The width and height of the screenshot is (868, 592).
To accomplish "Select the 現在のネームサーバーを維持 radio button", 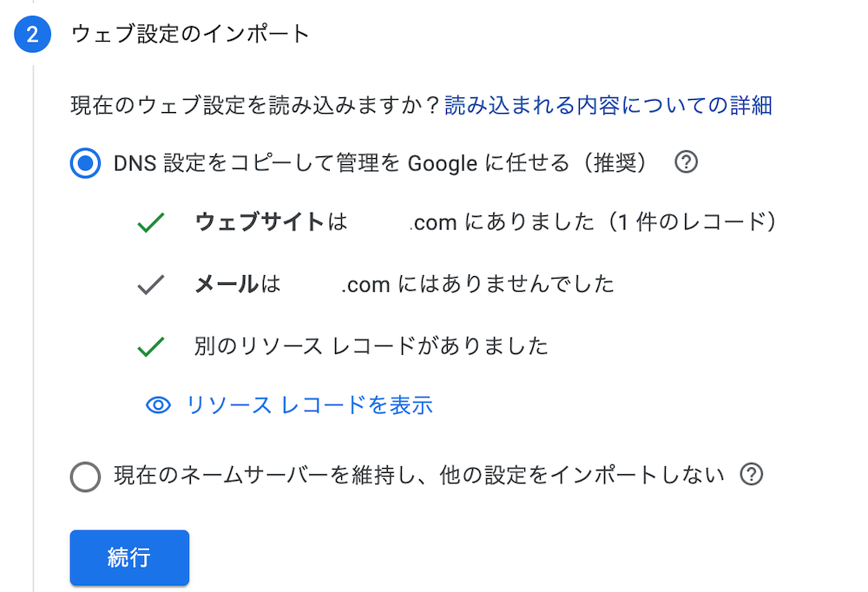I will pyautogui.click(x=85, y=477).
